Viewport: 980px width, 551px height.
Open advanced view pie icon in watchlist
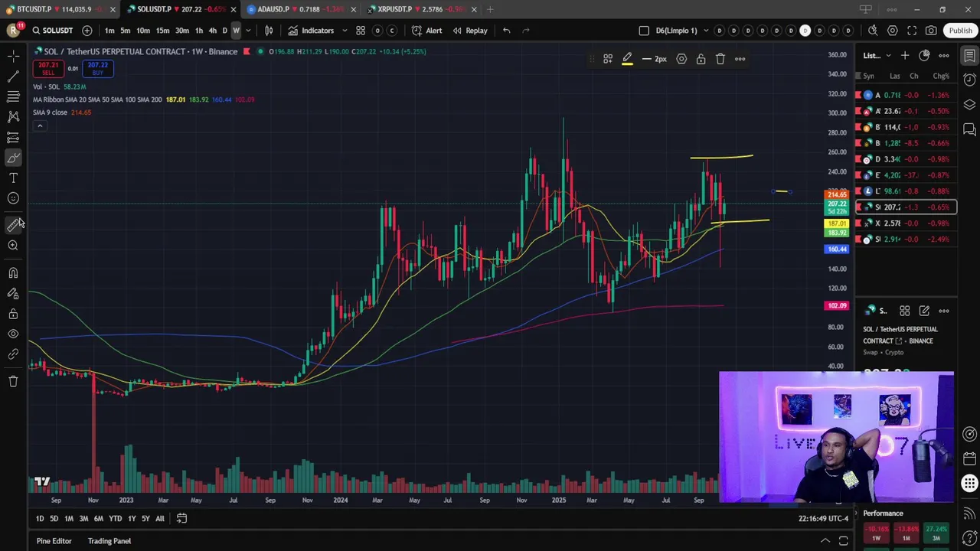coord(924,55)
